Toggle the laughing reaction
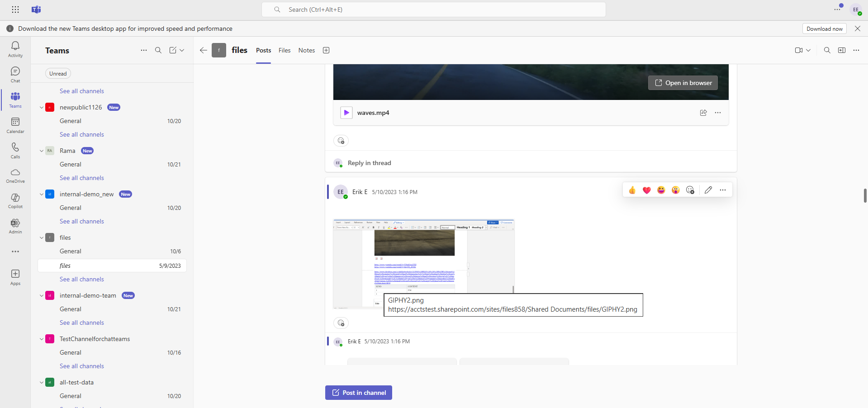The width and height of the screenshot is (868, 408). [661, 190]
